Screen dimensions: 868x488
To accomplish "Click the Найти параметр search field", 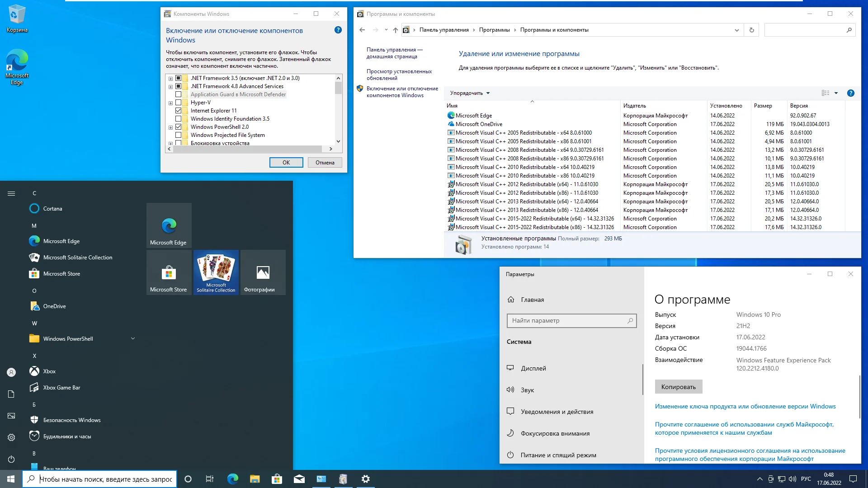I will click(567, 320).
